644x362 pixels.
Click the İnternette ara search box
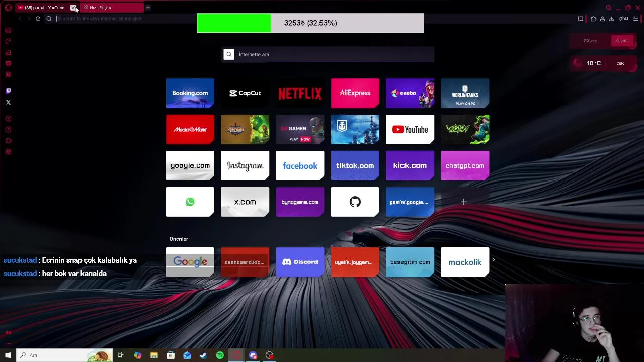point(328,54)
